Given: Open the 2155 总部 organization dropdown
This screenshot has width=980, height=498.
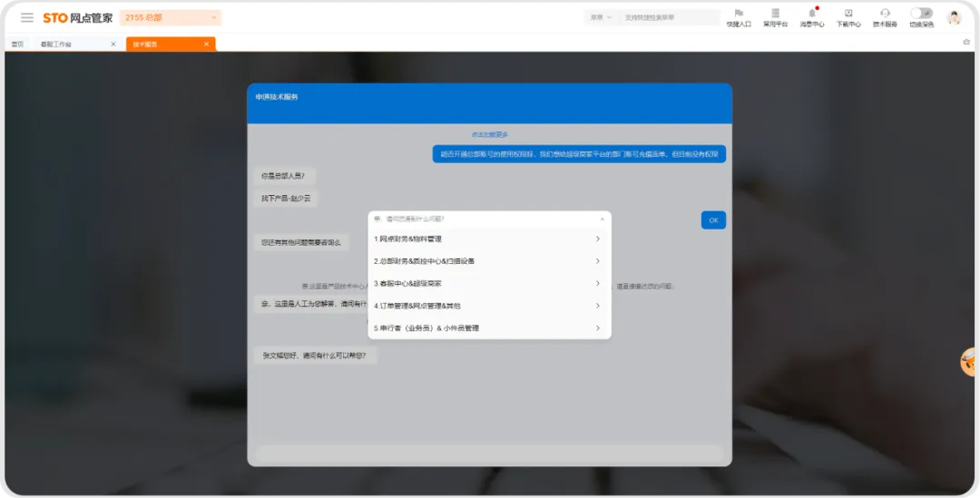Looking at the screenshot, I should (171, 17).
